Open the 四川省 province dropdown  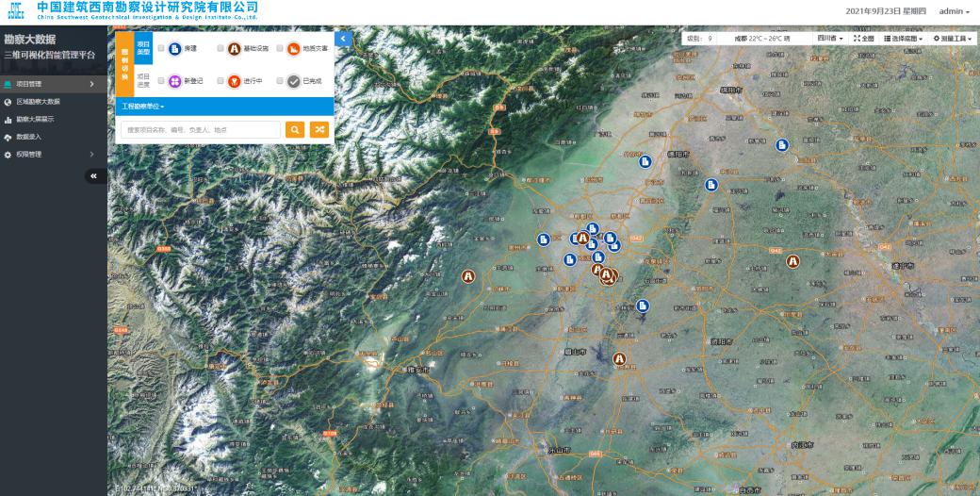click(x=829, y=39)
